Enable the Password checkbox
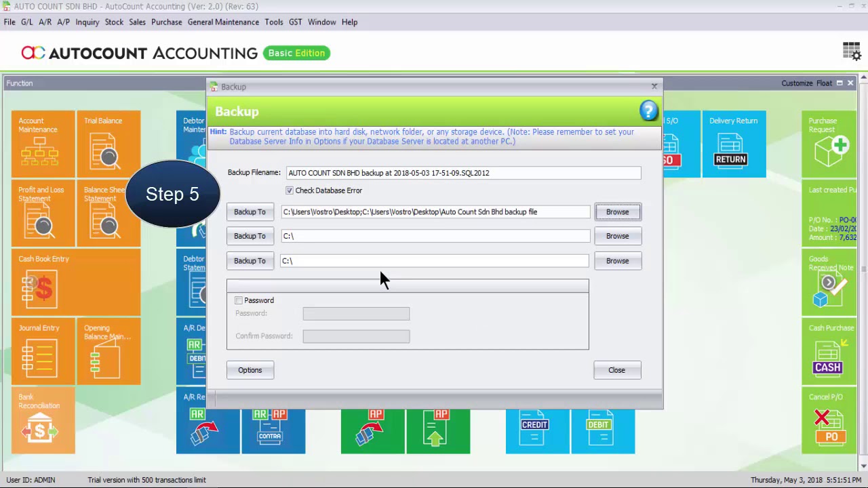The height and width of the screenshot is (488, 868). pyautogui.click(x=239, y=300)
